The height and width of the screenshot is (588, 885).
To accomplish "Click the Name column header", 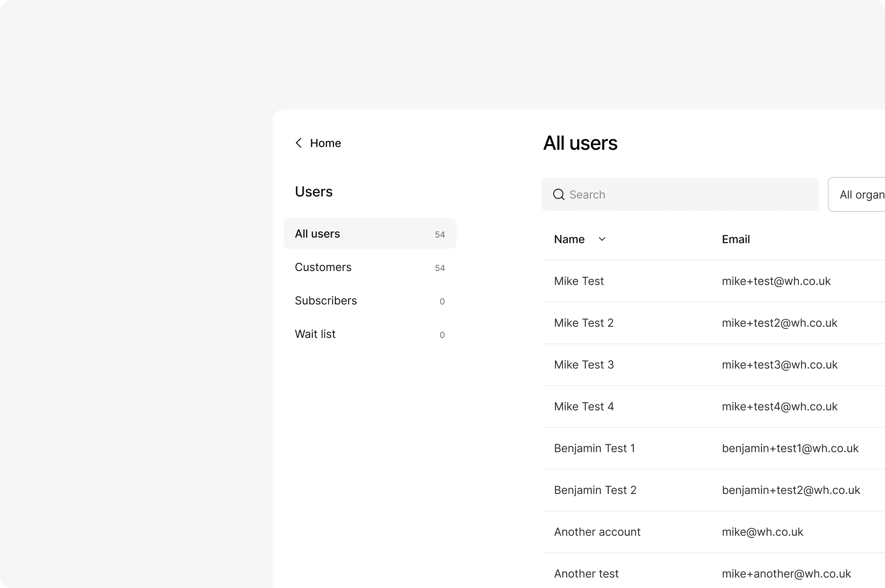I will point(569,239).
